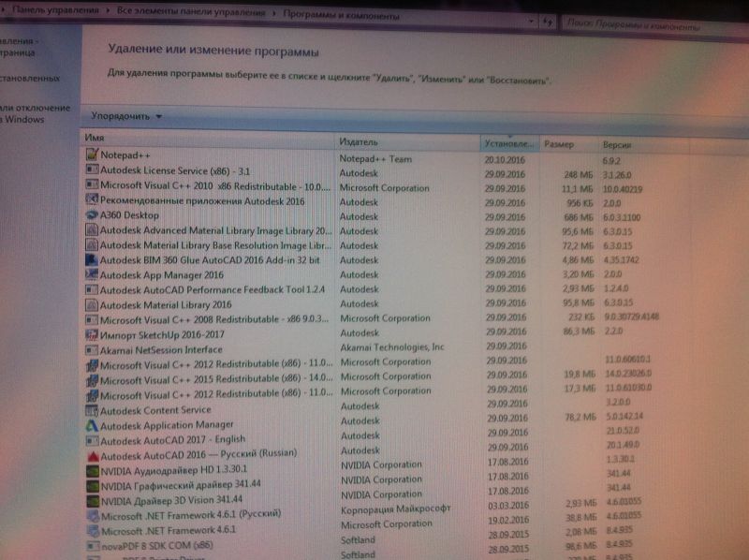Image resolution: width=749 pixels, height=560 pixels.
Task: Click the Akamai NetSession Interface icon
Action: click(92, 349)
